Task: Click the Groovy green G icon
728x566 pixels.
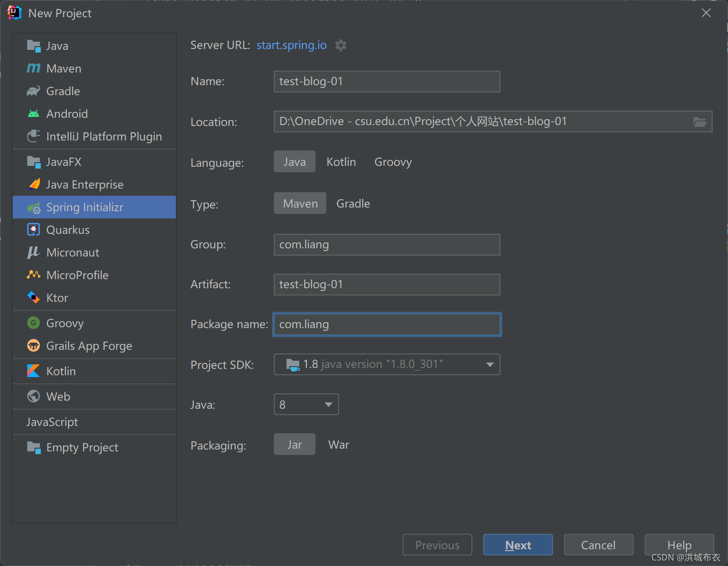Action: coord(34,323)
